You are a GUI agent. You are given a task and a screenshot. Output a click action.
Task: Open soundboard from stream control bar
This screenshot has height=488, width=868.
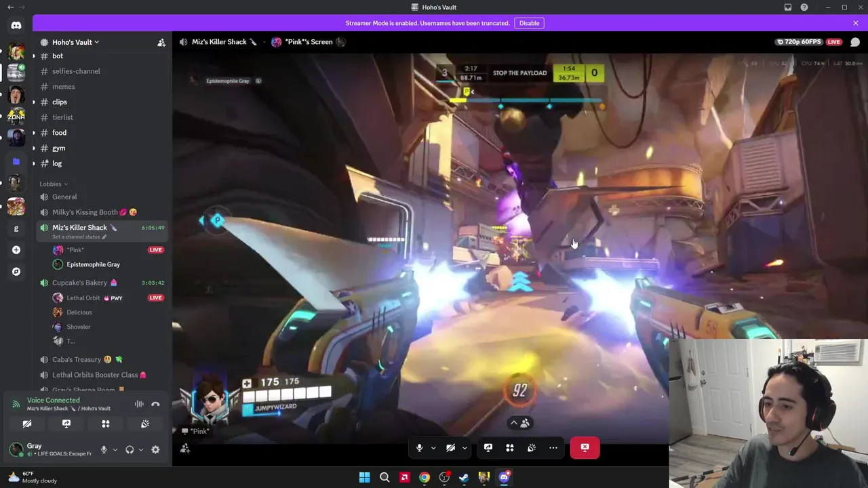click(x=532, y=447)
